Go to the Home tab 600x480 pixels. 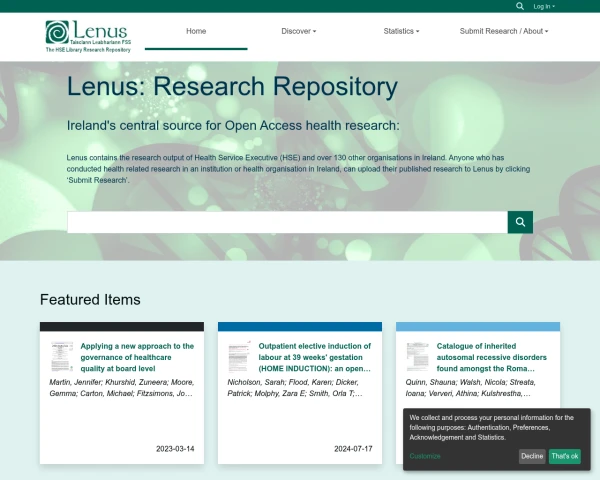196,31
